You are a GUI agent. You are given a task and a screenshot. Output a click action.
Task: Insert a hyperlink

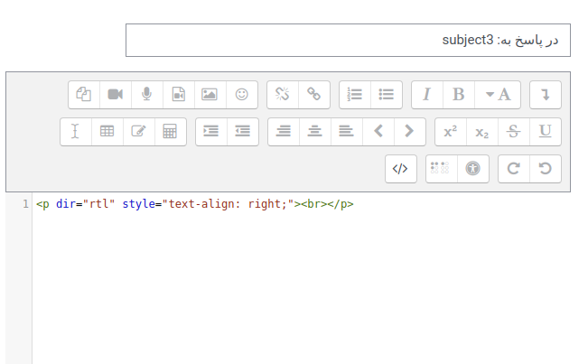click(314, 95)
